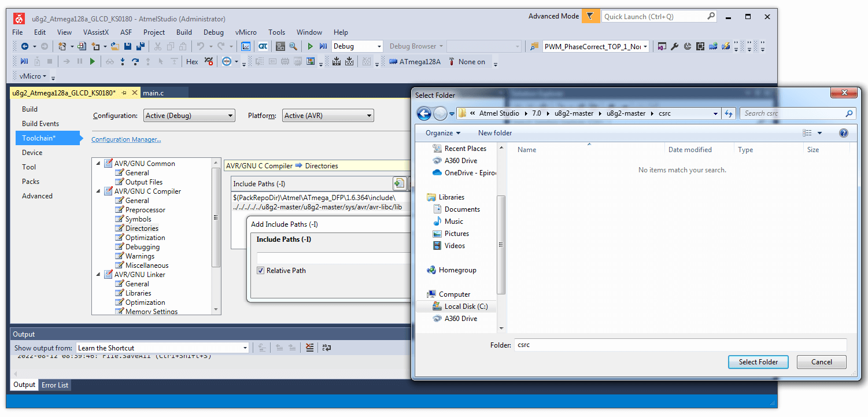Viewport: 868px width, 417px height.
Task: Click the Navigate Backward arrow icon
Action: pyautogui.click(x=24, y=46)
